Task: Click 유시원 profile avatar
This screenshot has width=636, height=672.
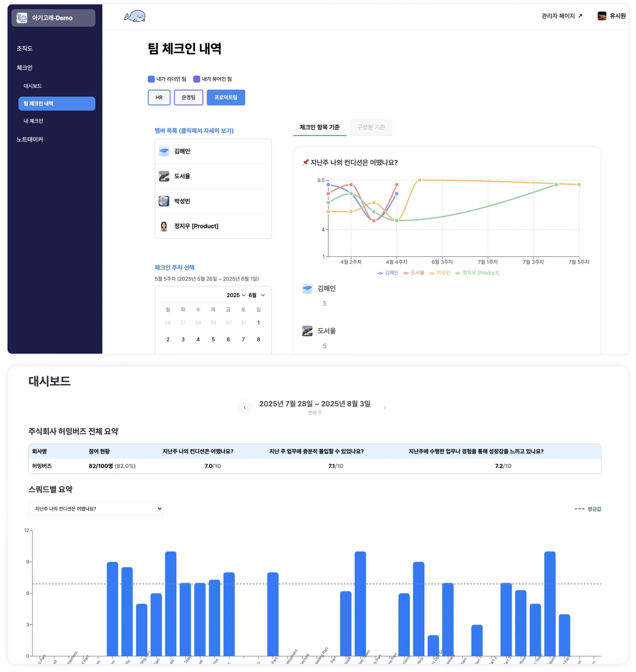Action: click(x=602, y=16)
